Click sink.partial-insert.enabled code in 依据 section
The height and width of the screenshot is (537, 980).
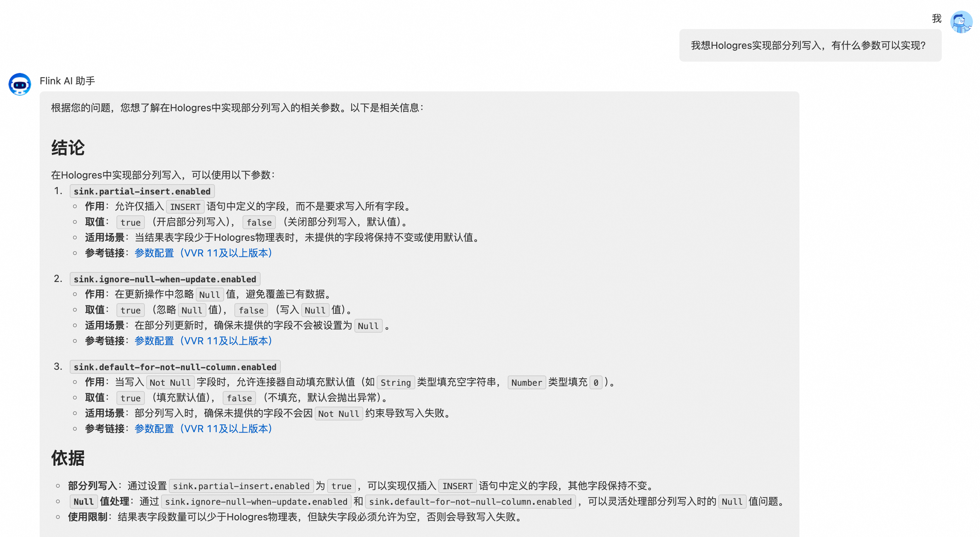(x=241, y=486)
